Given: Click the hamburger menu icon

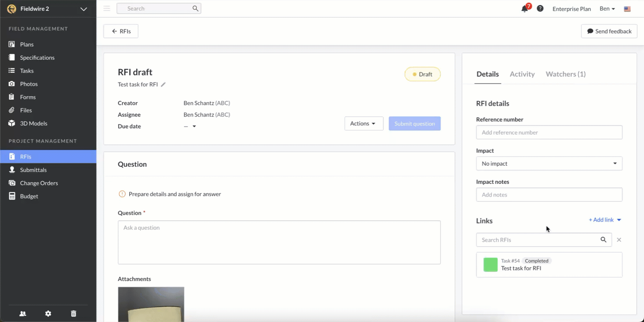Looking at the screenshot, I should pyautogui.click(x=107, y=8).
